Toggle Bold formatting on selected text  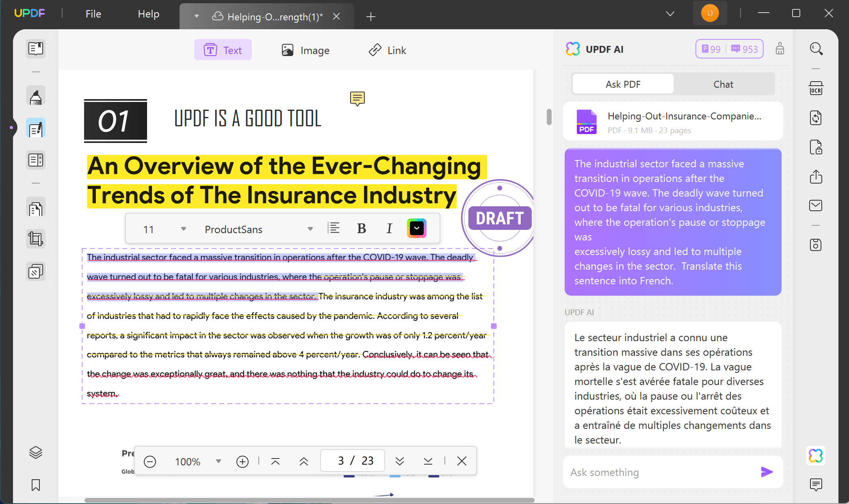tap(361, 229)
